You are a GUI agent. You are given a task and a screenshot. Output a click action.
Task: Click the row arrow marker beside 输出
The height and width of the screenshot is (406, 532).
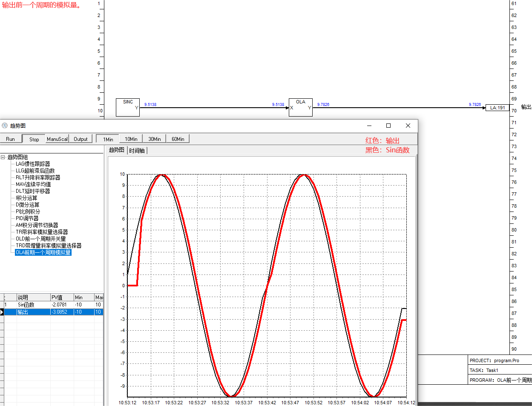point(2,312)
